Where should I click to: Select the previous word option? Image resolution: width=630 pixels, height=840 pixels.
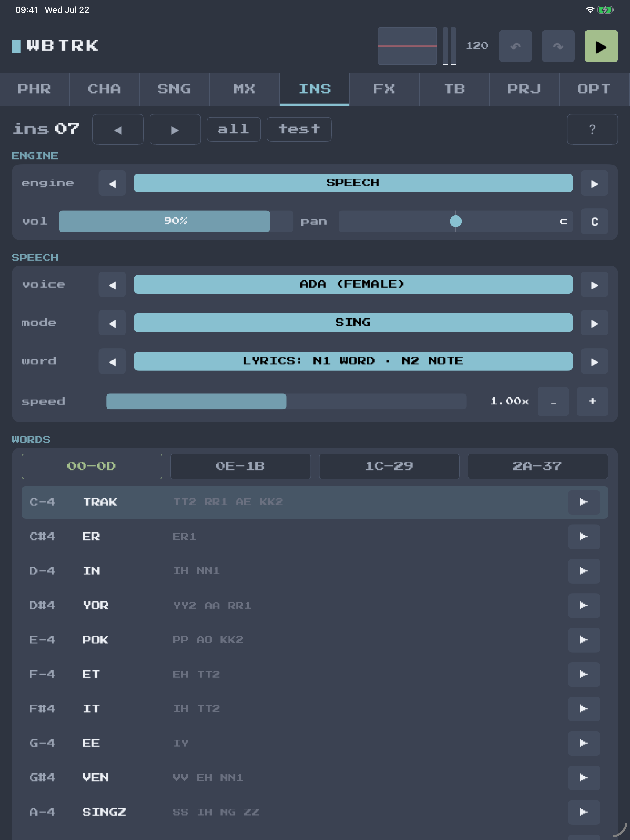tap(112, 361)
